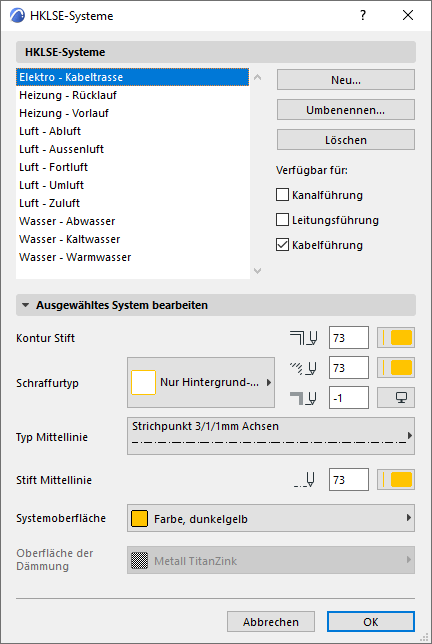The width and height of the screenshot is (432, 644).
Task: Click the help question mark in title bar
Action: [363, 16]
